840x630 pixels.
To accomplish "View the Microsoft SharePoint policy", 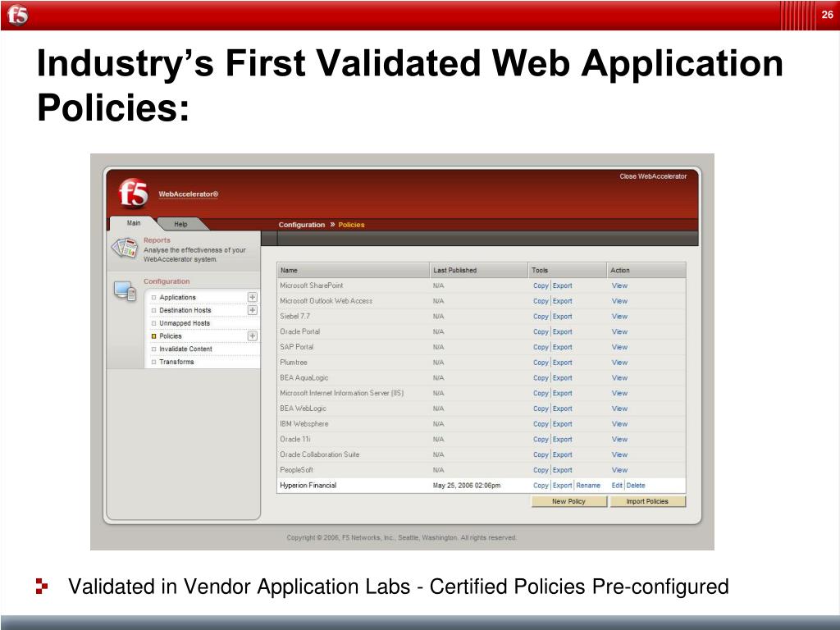I will [x=619, y=285].
